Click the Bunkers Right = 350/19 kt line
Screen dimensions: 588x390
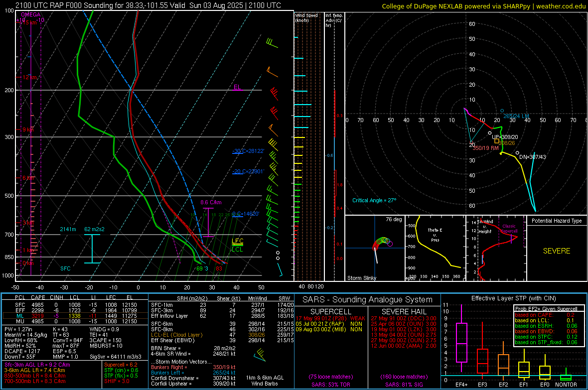coord(193,367)
